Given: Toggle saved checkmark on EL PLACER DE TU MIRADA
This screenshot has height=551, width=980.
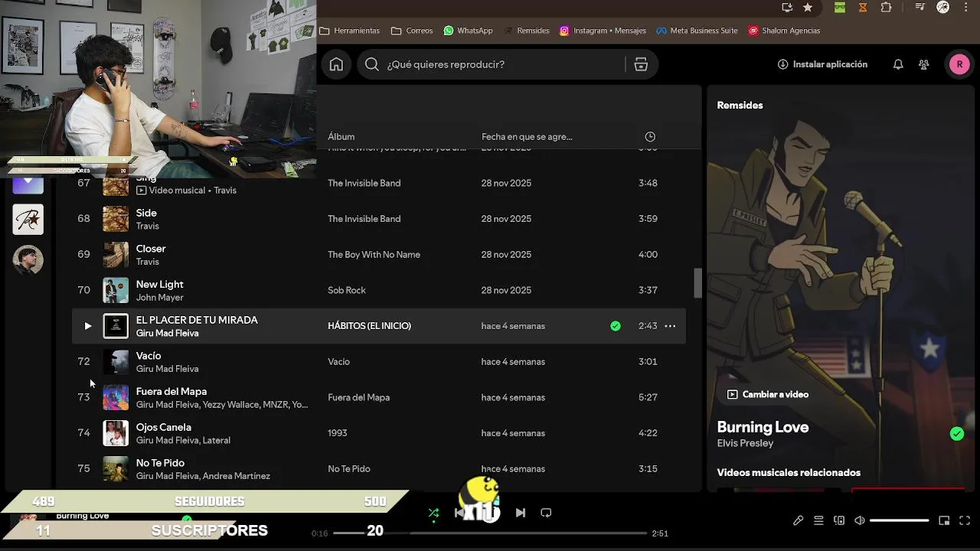Looking at the screenshot, I should [x=616, y=326].
